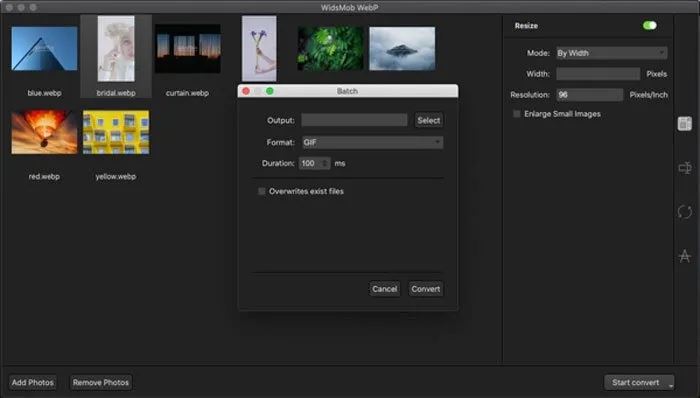Click the yellow.webp file name

click(116, 176)
